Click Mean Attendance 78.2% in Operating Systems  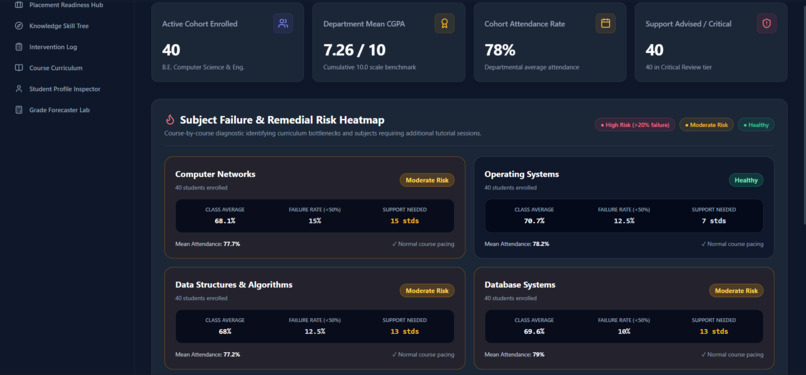point(517,244)
